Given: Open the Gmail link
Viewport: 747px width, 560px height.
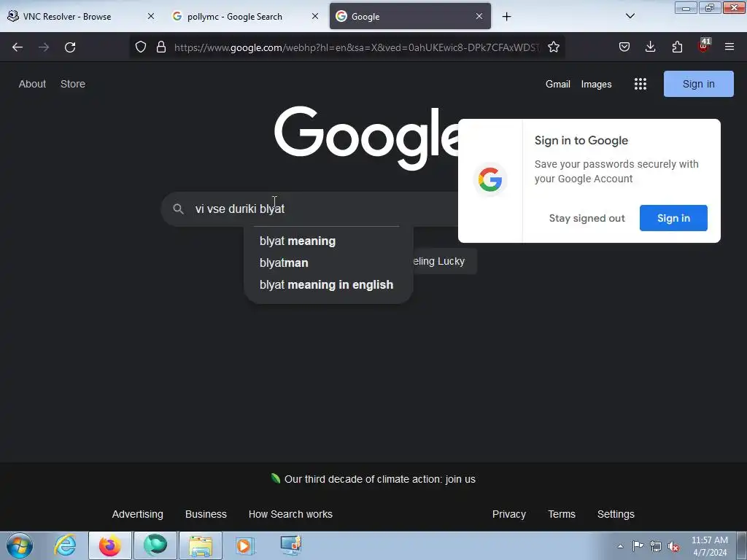Looking at the screenshot, I should pos(558,84).
